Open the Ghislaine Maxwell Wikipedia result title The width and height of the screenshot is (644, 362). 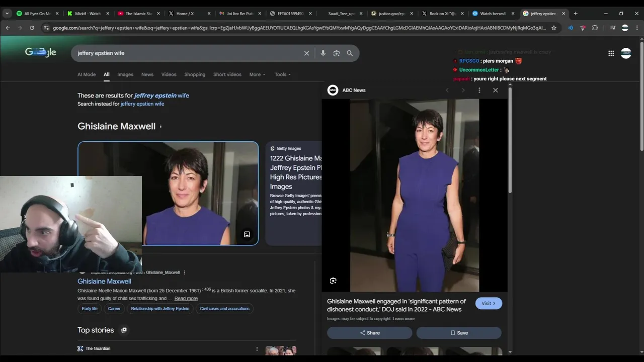pos(104,282)
